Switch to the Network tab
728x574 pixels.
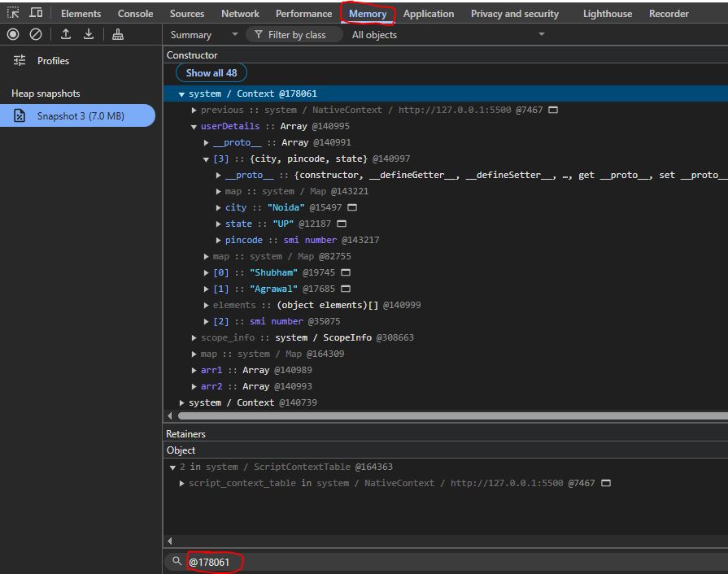pyautogui.click(x=240, y=14)
